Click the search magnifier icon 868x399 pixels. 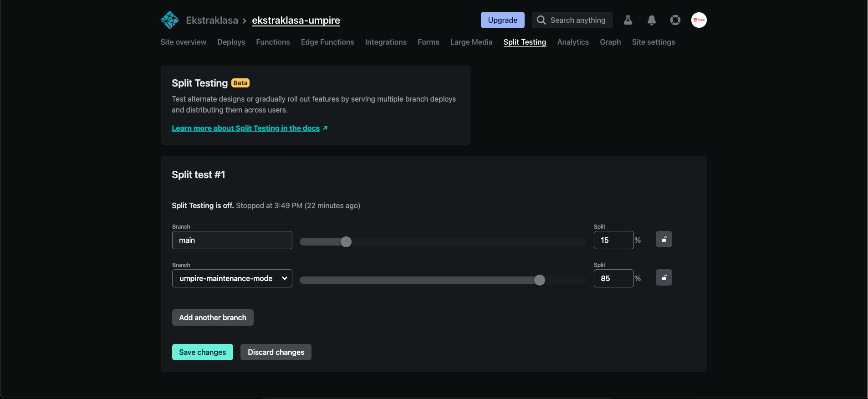[x=541, y=20]
